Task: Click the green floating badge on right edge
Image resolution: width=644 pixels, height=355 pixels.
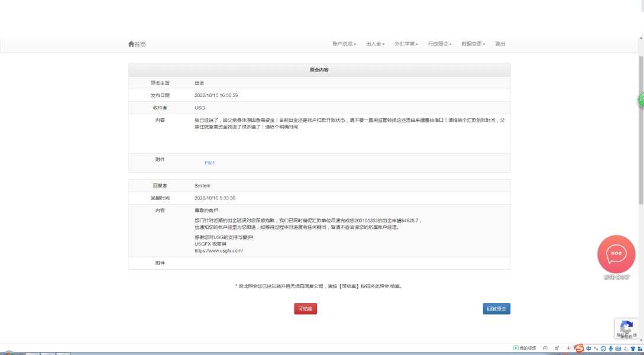Action: [640, 100]
